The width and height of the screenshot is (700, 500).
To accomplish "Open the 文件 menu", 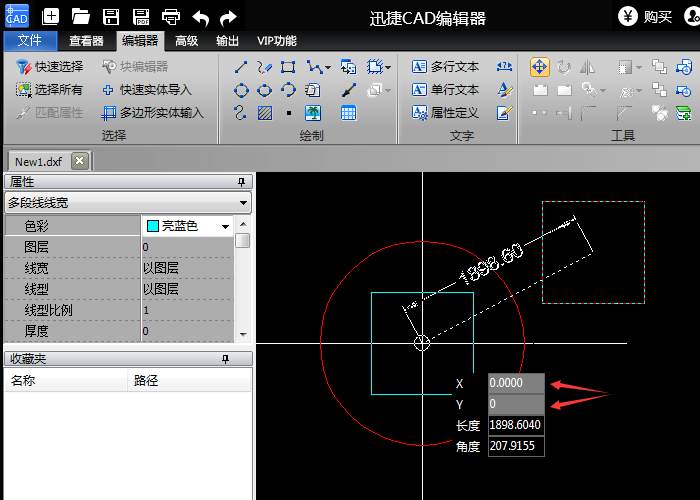I will click(x=30, y=41).
